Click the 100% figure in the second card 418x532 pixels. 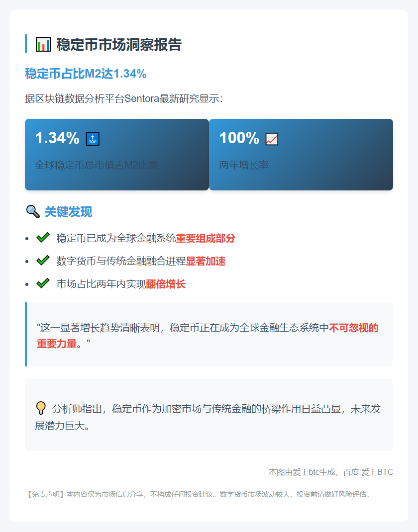pos(239,138)
